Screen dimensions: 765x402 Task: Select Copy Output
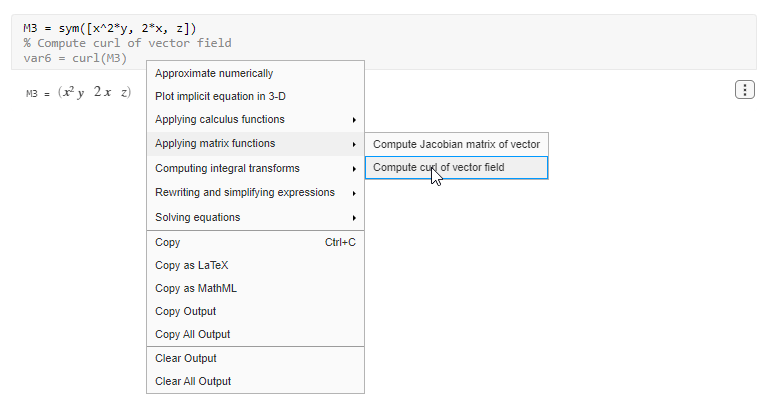186,311
